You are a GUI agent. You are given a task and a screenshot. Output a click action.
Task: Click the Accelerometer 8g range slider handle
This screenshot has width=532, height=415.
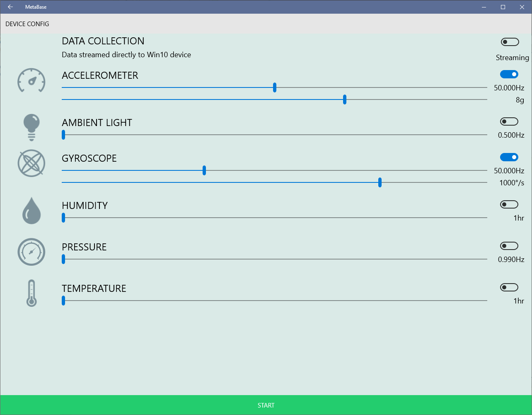point(345,100)
